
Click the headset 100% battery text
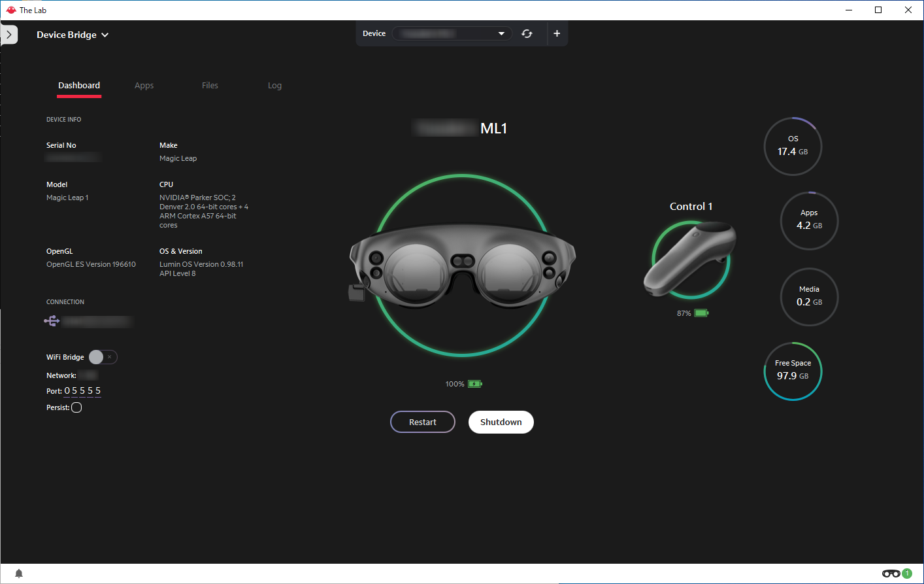click(x=455, y=384)
